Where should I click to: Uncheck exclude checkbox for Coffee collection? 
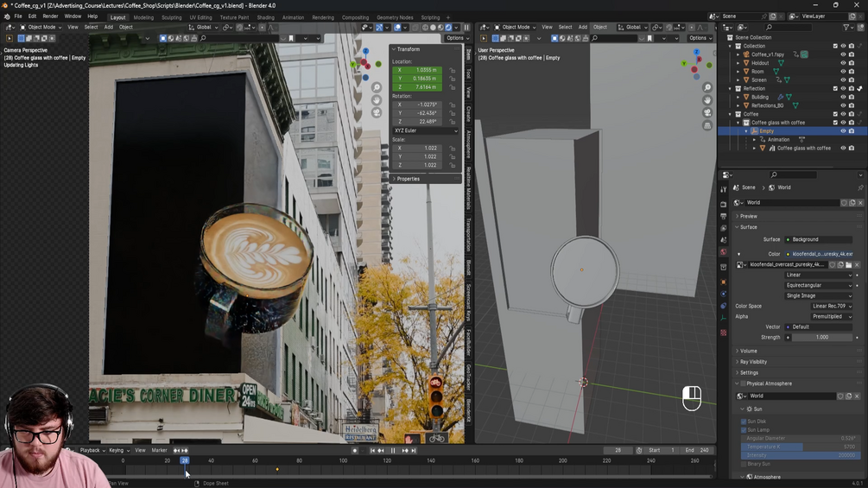[835, 114]
